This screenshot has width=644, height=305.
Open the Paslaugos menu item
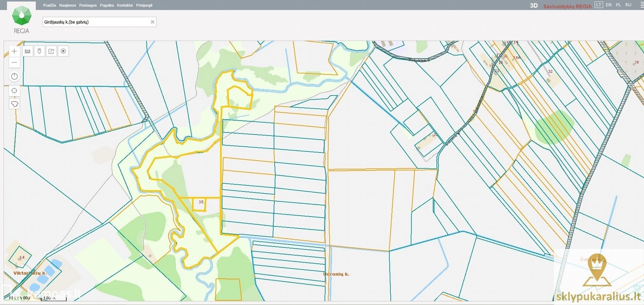click(88, 5)
